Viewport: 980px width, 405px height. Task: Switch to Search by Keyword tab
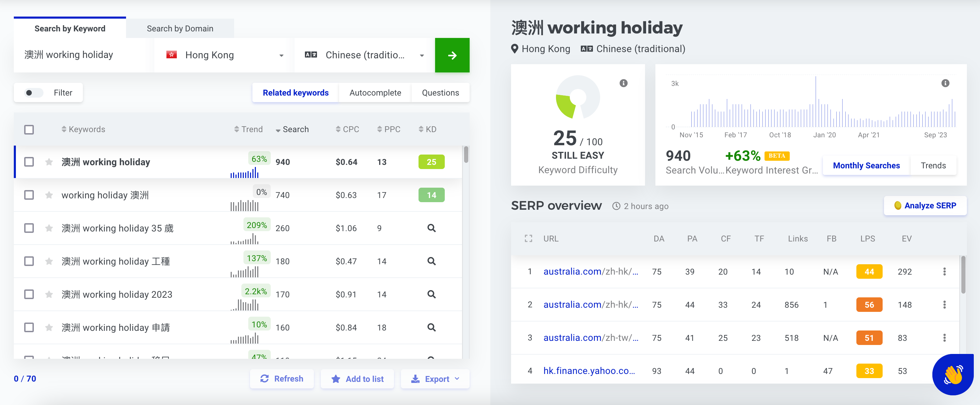pos(70,29)
